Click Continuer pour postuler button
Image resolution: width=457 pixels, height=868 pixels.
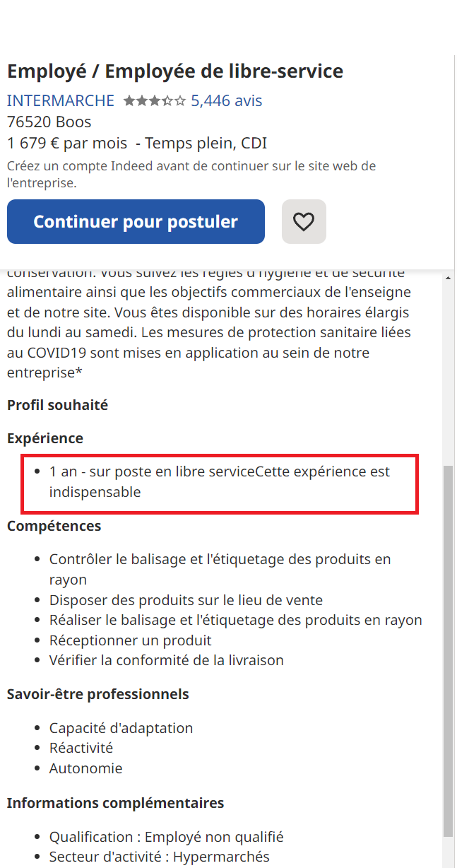click(136, 222)
